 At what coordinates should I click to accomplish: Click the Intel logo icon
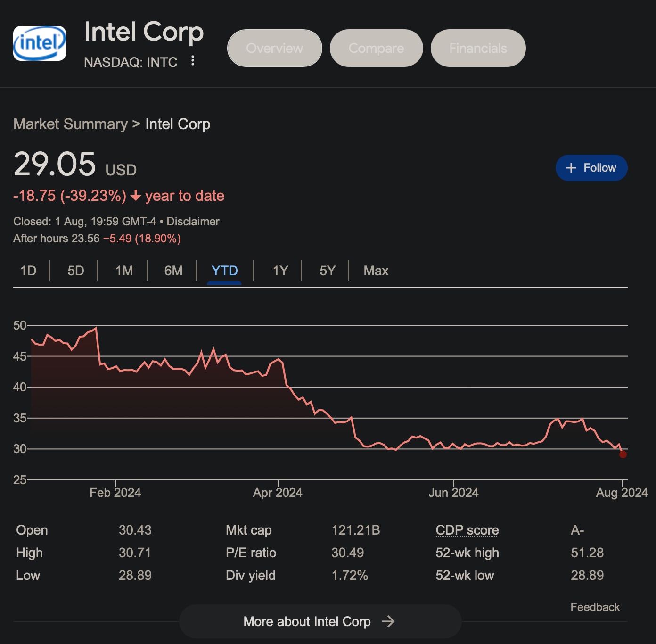tap(40, 43)
